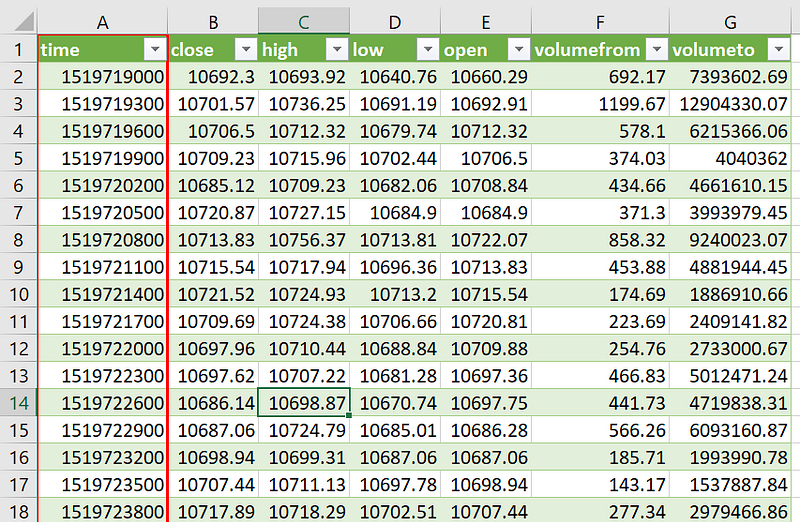
Task: Click high value 10756.37
Action: coord(307,240)
